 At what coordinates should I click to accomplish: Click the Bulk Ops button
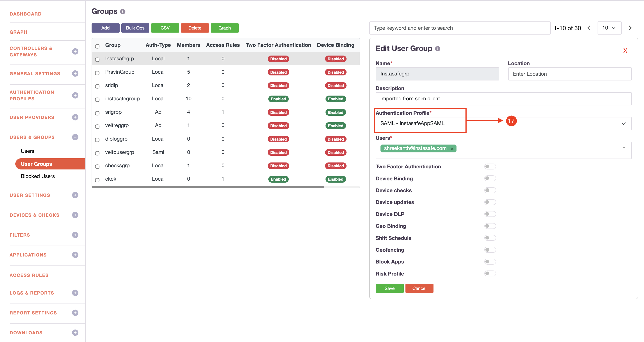(135, 28)
